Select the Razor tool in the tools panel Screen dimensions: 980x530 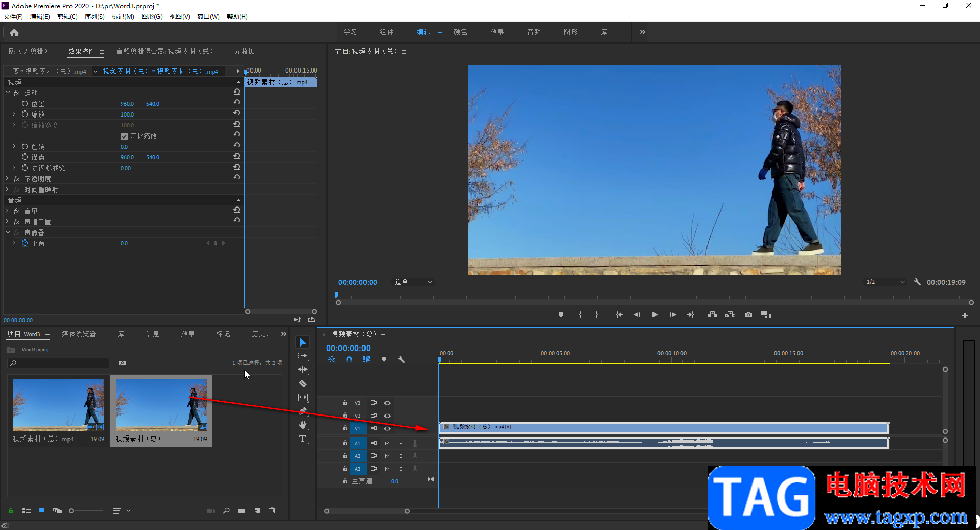pyautogui.click(x=303, y=383)
